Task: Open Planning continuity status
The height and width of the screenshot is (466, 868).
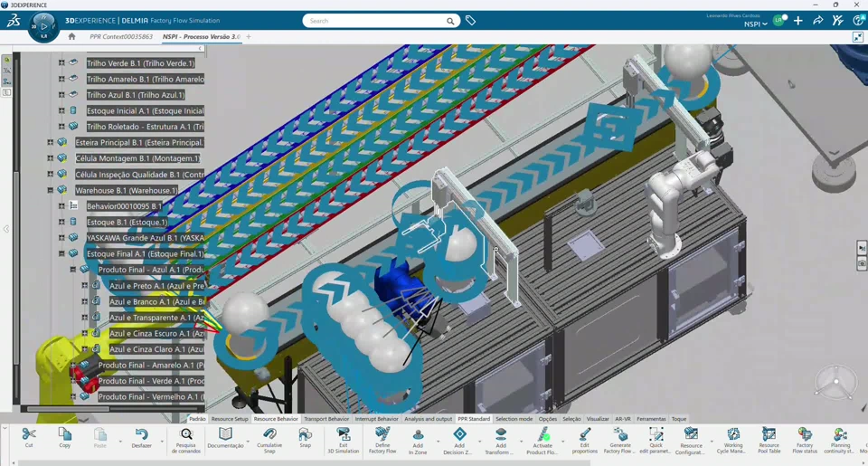Action: tap(840, 441)
